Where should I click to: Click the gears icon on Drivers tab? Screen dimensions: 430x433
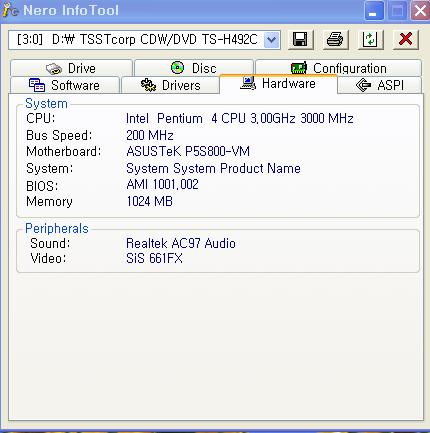coord(148,85)
